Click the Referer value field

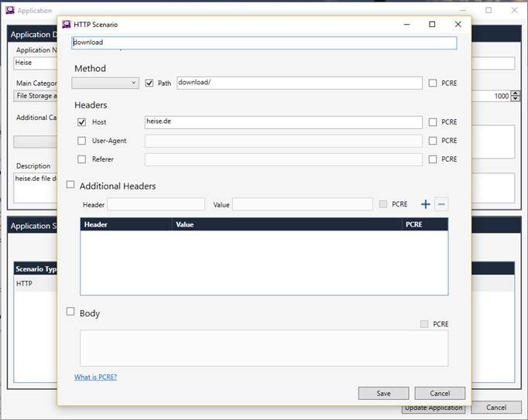click(283, 159)
